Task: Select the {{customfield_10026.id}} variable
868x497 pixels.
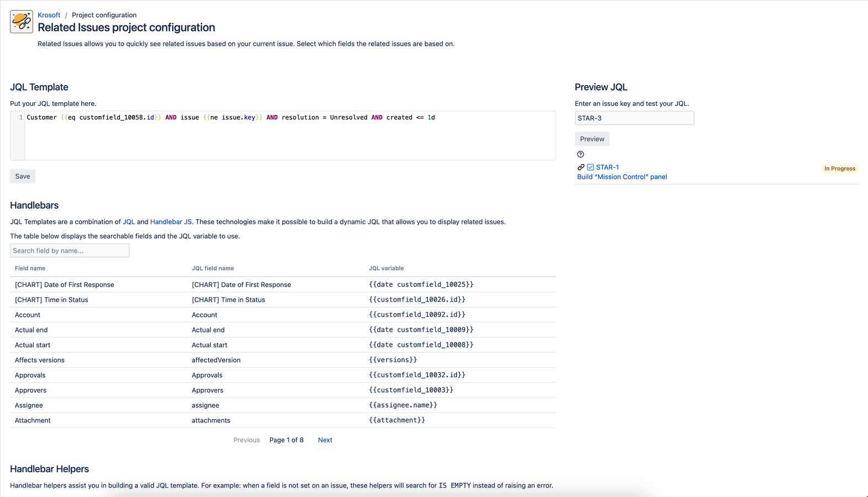Action: pyautogui.click(x=417, y=299)
